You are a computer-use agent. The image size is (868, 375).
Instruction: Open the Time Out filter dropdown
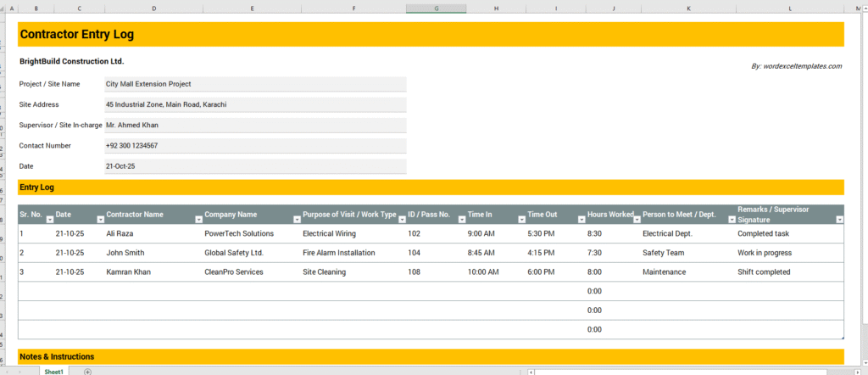(x=581, y=220)
